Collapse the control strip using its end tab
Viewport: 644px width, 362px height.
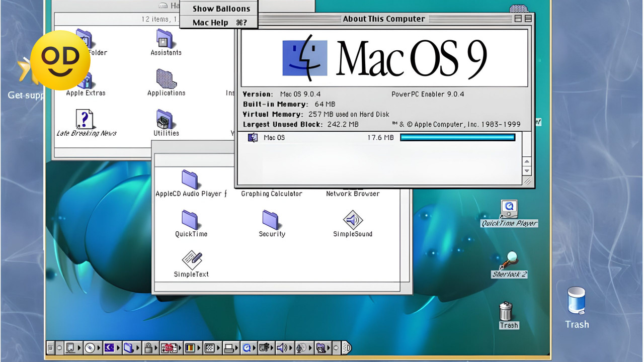click(x=347, y=347)
